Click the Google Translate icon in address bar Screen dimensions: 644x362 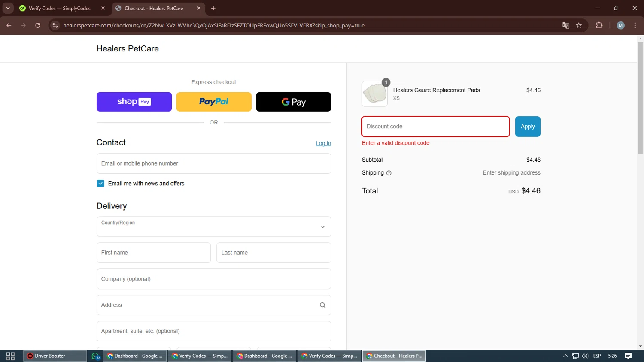tap(566, 25)
